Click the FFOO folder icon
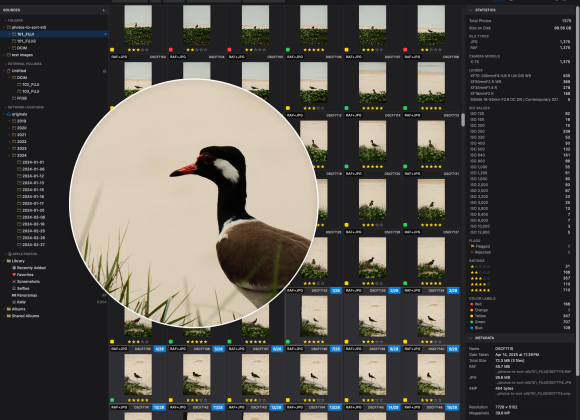Image resolution: width=580 pixels, height=420 pixels. pos(14,98)
